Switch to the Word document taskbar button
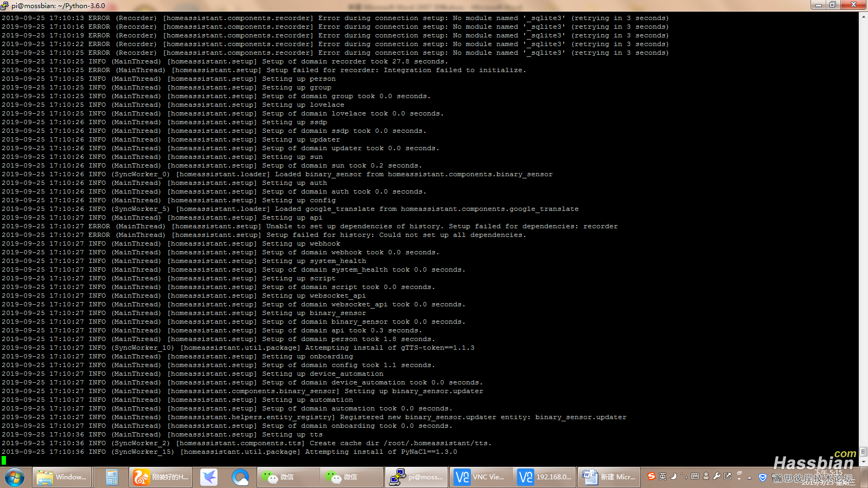Screen dimensions: 868x488 [x=608, y=477]
